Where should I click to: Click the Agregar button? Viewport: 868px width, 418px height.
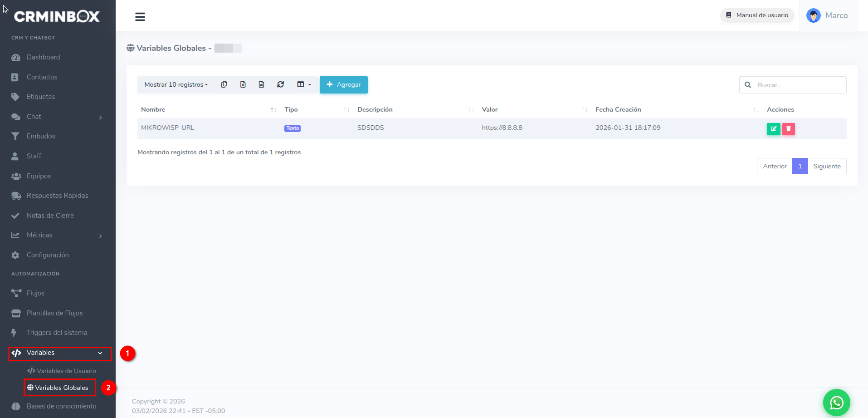343,85
